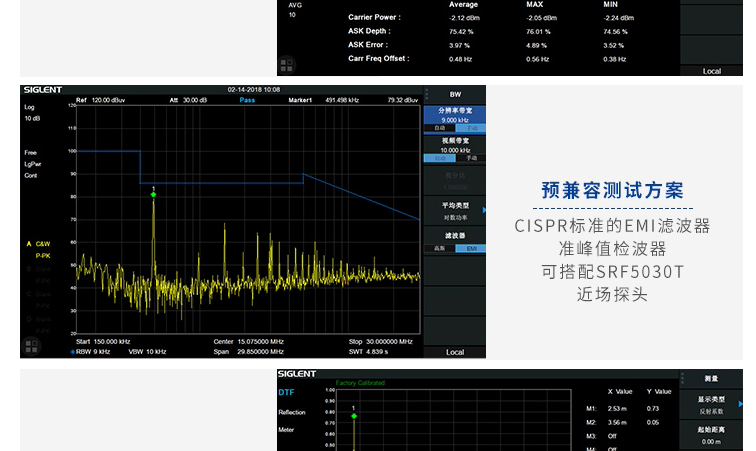The width and height of the screenshot is (756, 451).
Task: Click the green marker on DTF plot
Action: click(x=353, y=415)
